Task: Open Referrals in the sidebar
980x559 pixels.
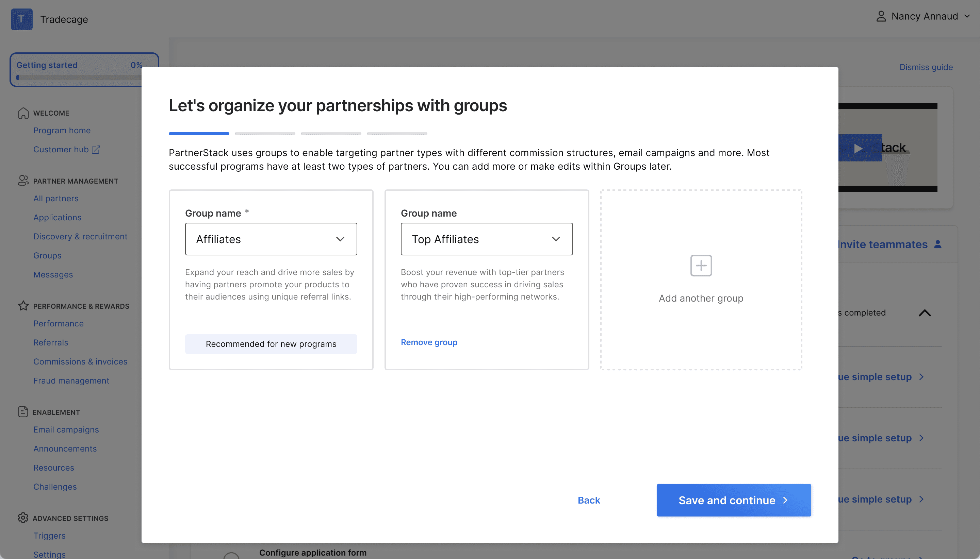Action: coord(51,342)
